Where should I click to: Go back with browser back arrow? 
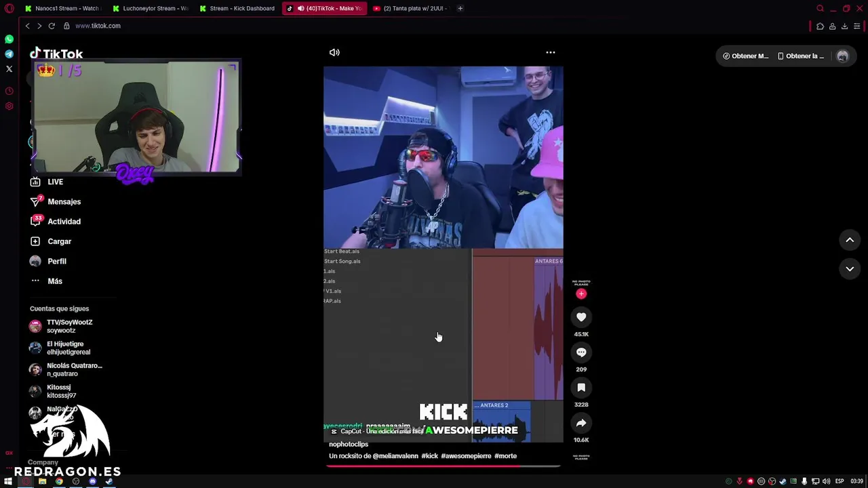(x=27, y=26)
